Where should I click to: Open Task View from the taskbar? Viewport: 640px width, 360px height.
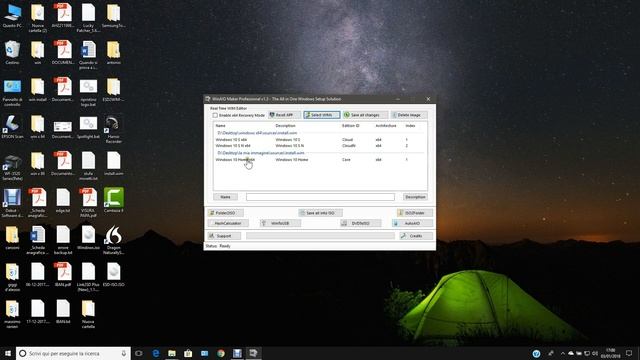tap(139, 353)
